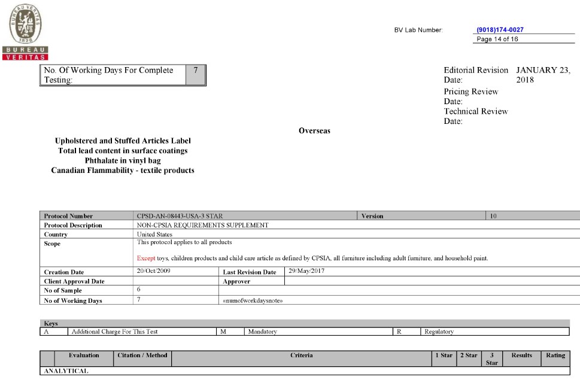The width and height of the screenshot is (580, 392).
Task: Click the BV Lab Number (9018)174-0027 link
Action: (500, 30)
